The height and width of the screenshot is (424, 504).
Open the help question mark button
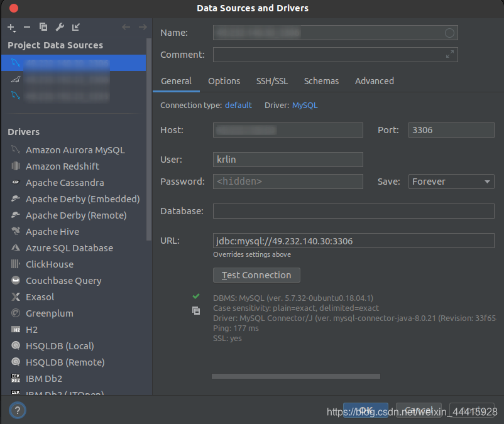[x=18, y=410]
